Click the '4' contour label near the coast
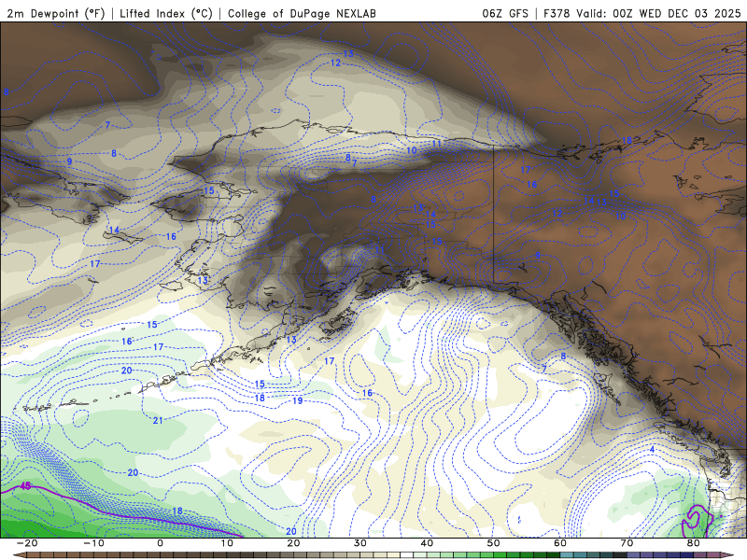This screenshot has height=560, width=747. [x=652, y=450]
